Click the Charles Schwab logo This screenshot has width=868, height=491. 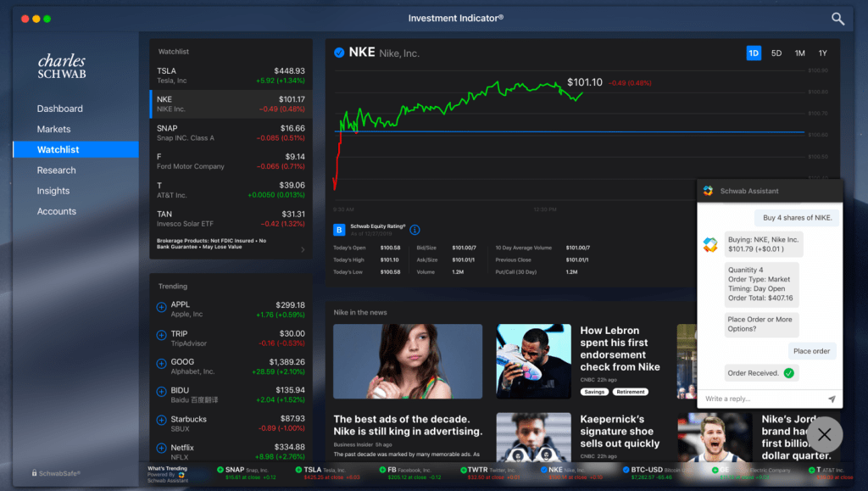61,66
